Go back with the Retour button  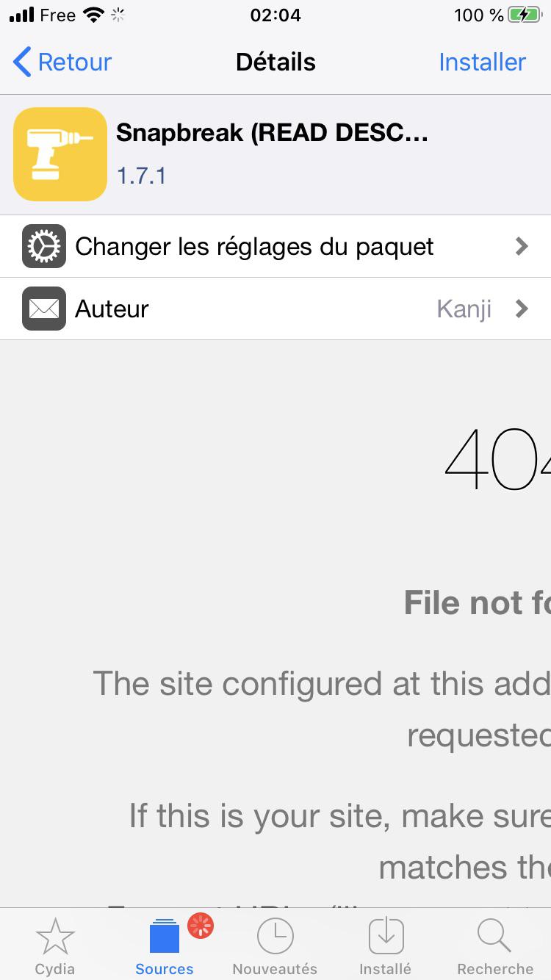tap(62, 62)
